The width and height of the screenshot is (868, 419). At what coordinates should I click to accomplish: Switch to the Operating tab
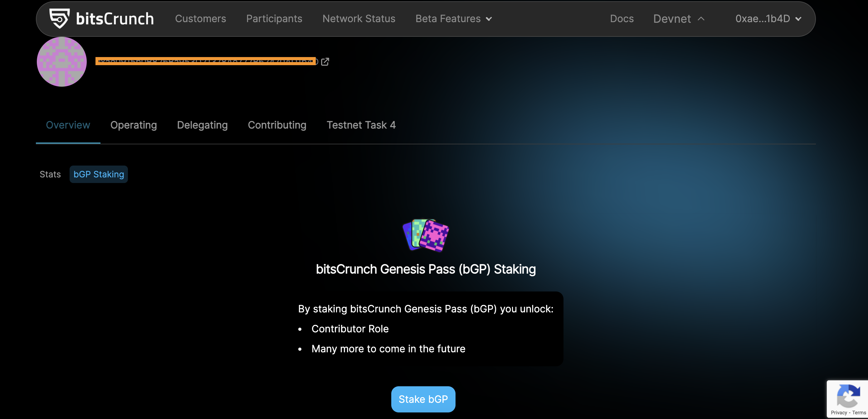134,125
